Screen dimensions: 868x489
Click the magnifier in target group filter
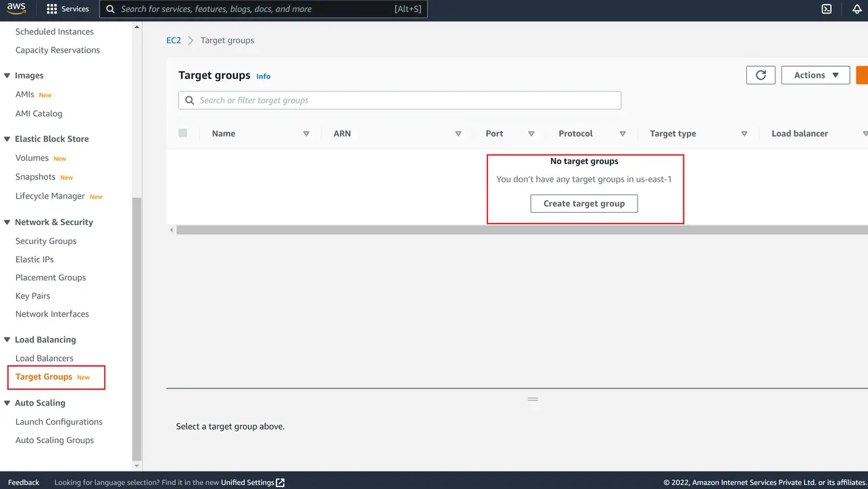pos(189,100)
